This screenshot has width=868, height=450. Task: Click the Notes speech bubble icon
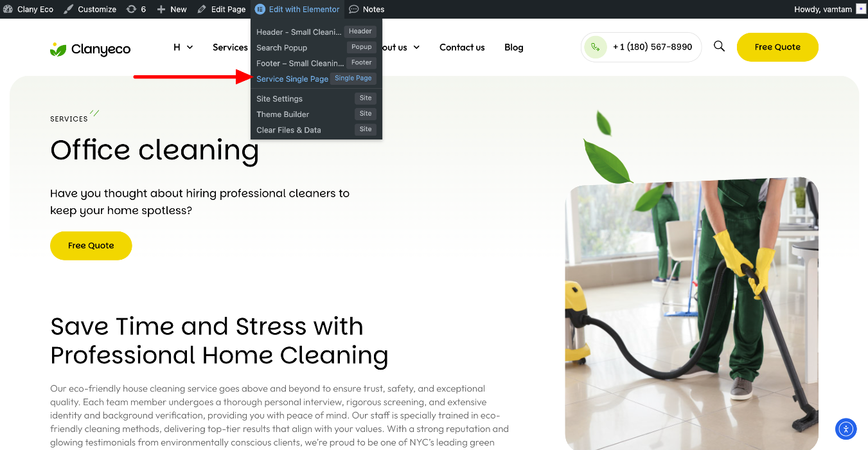click(x=354, y=9)
